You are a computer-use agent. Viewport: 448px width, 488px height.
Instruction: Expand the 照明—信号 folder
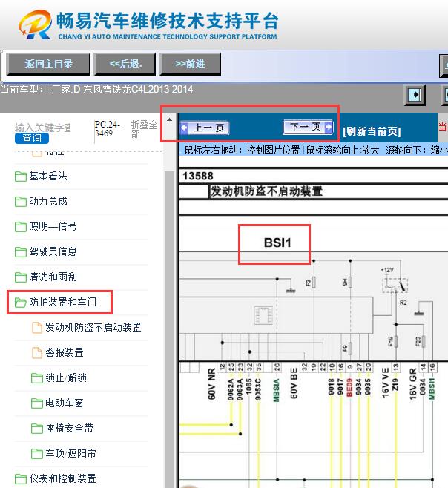tap(53, 226)
